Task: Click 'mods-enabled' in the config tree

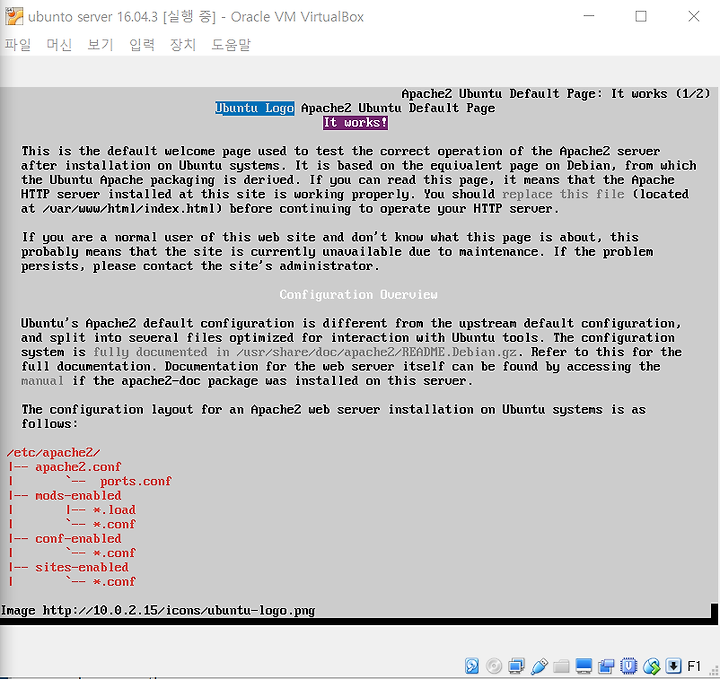Action: (78, 496)
